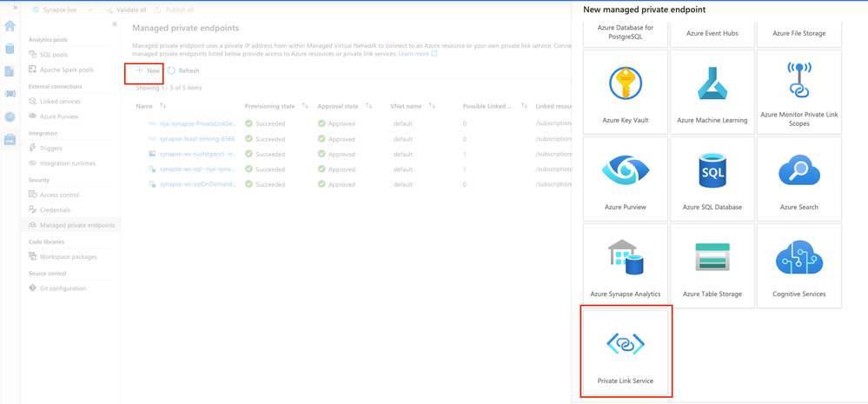Screen dimensions: 868x404
Task: Click linked count for synapse-ws-sql row
Action: click(465, 169)
